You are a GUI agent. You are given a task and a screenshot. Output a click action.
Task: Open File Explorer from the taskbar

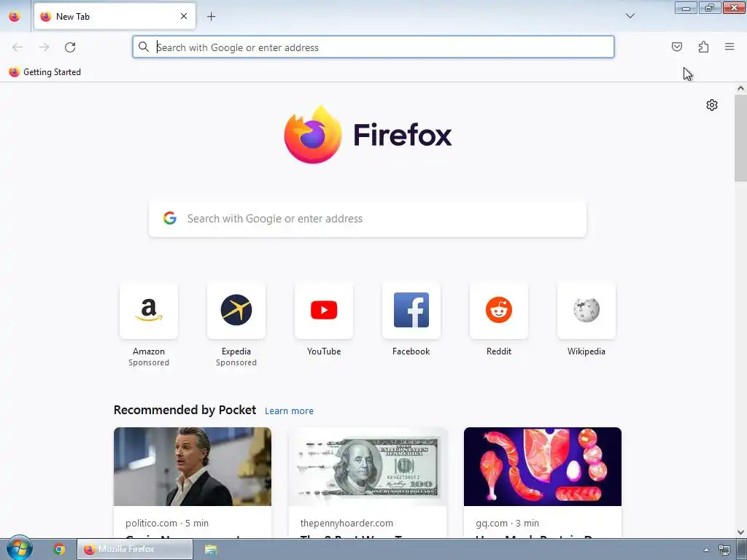211,549
